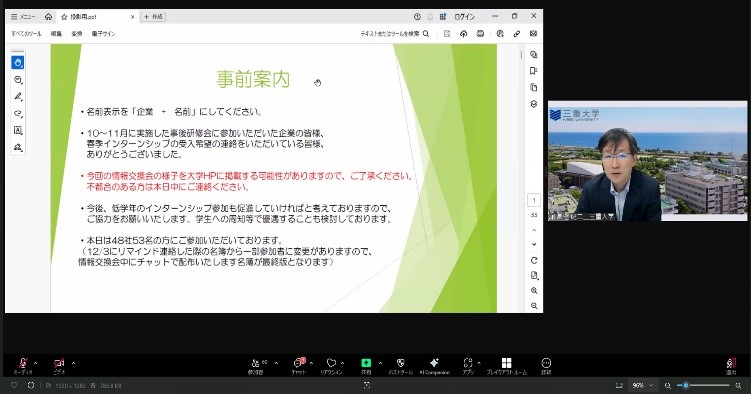Go to previous PDF page arrow

point(534,230)
